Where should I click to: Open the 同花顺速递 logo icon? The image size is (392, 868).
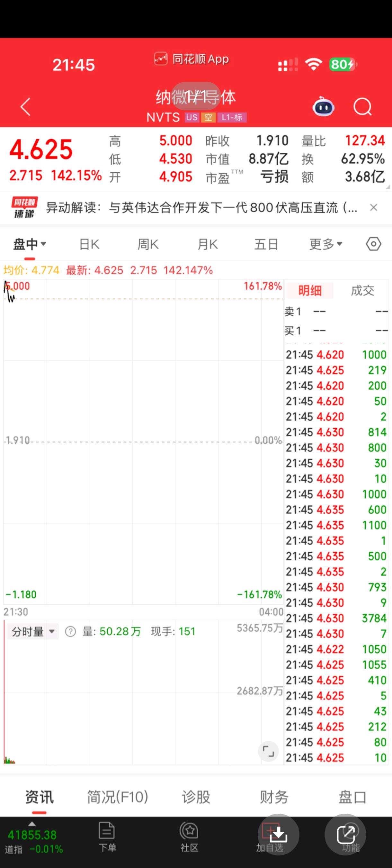point(24,208)
